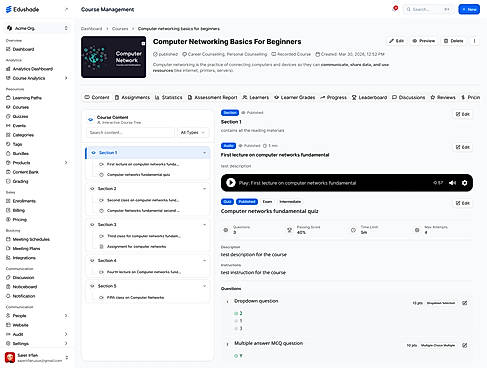Collapse Section 4 in course tree
The width and height of the screenshot is (487, 368).
click(204, 260)
